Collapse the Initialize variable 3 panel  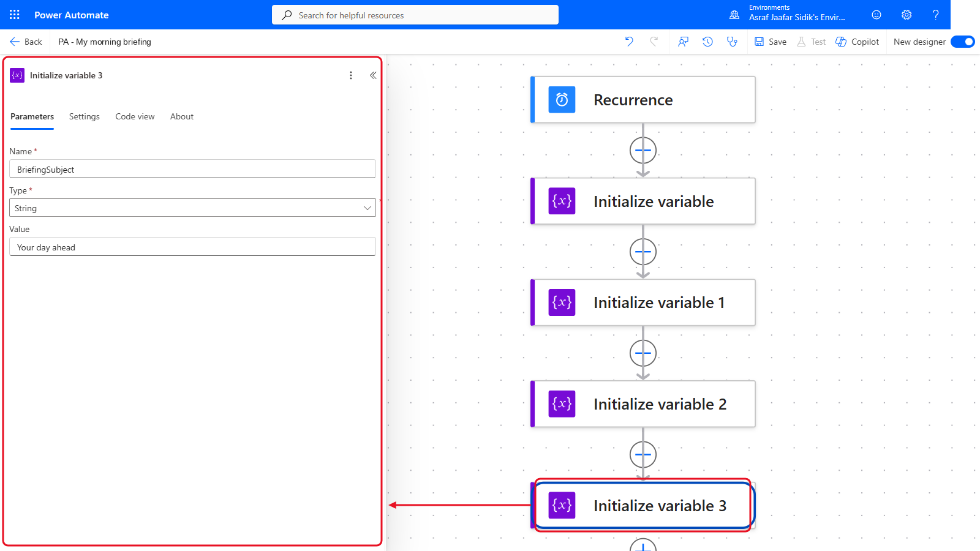(x=373, y=75)
